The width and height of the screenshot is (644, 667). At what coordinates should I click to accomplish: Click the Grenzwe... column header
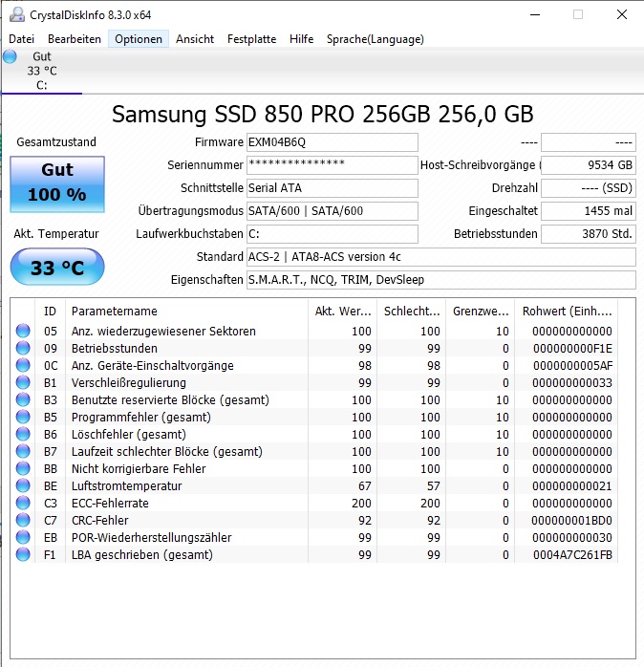click(481, 312)
